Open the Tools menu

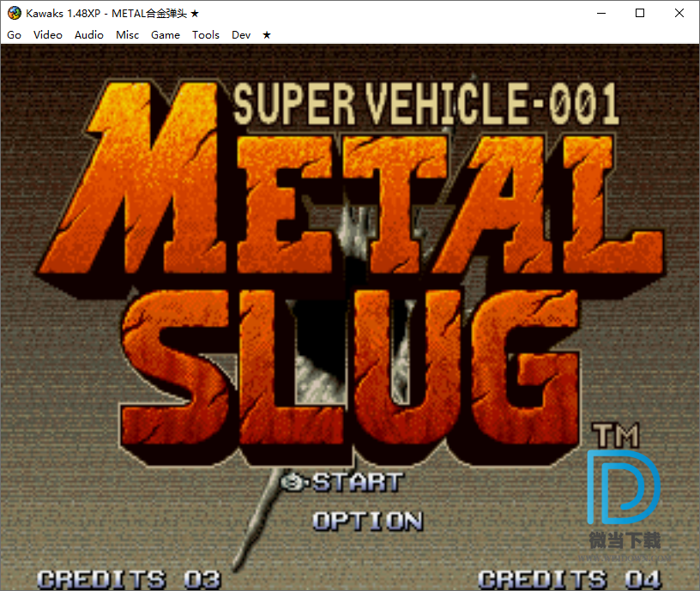tap(206, 35)
